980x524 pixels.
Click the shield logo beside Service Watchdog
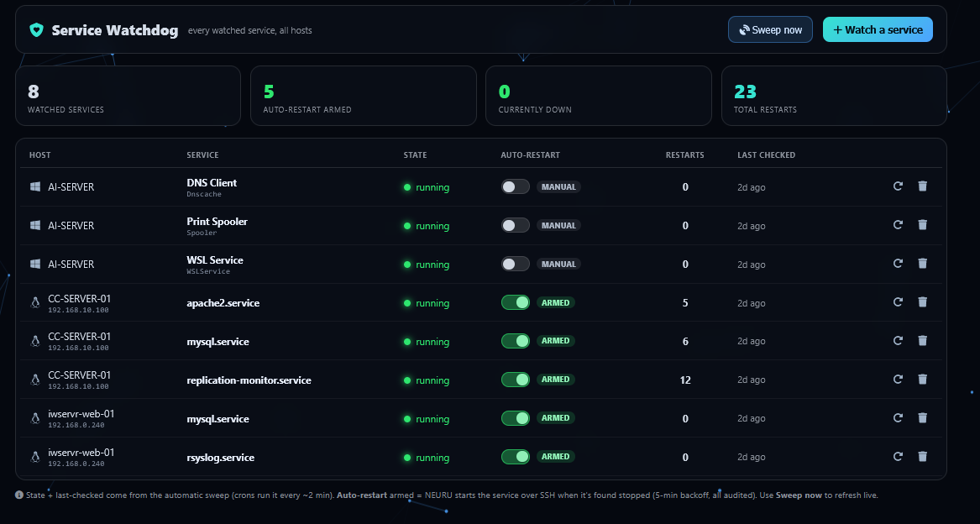coord(36,30)
